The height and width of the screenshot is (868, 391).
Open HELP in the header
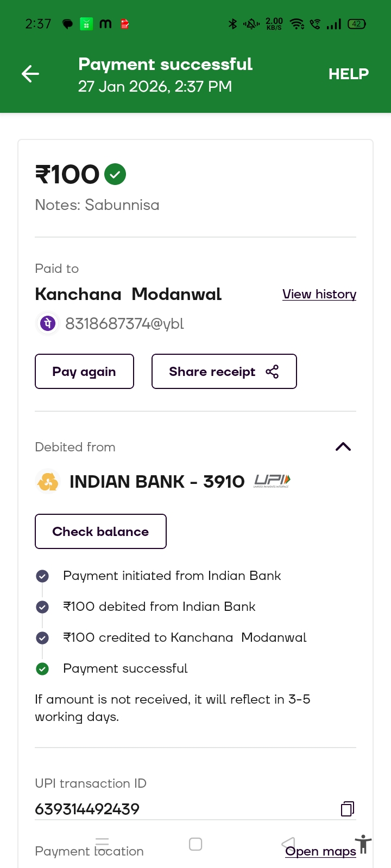point(349,74)
